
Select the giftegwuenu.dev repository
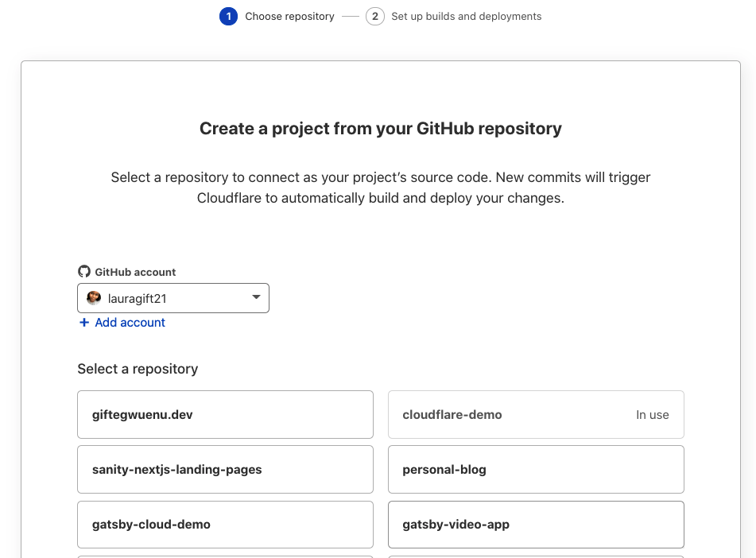point(225,414)
